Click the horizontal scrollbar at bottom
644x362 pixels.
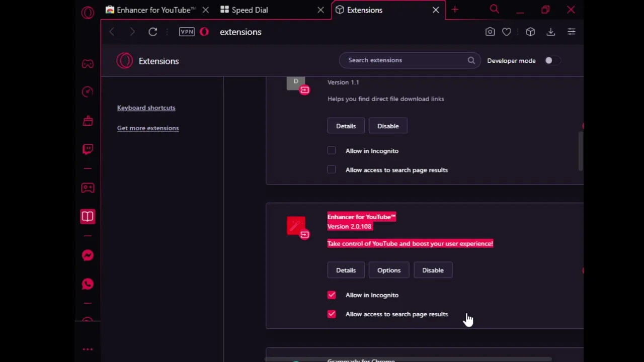pyautogui.click(x=409, y=359)
